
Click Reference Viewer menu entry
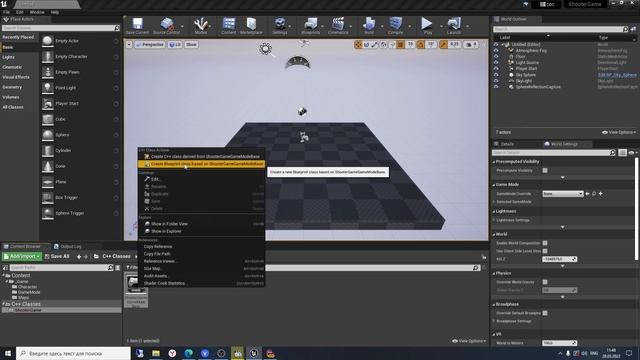tap(202, 261)
